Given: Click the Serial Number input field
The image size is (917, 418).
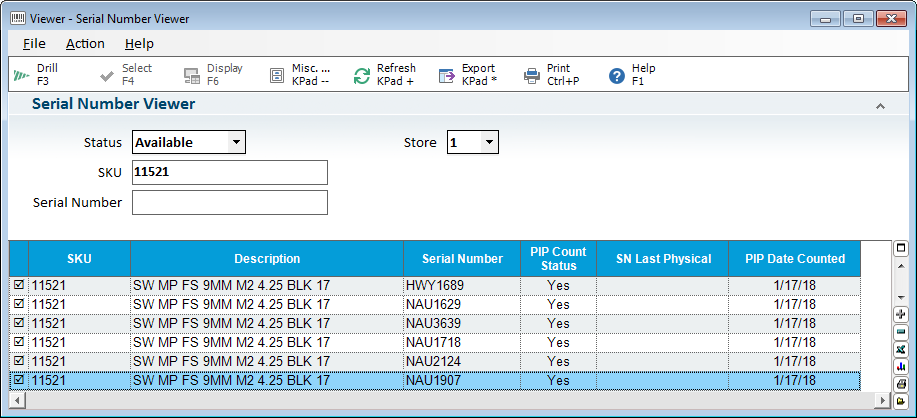Looking at the screenshot, I should 230,203.
